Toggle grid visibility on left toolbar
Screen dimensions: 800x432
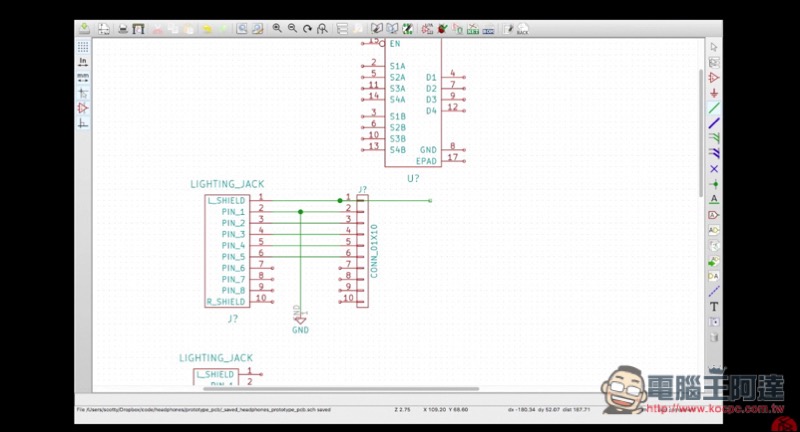83,47
